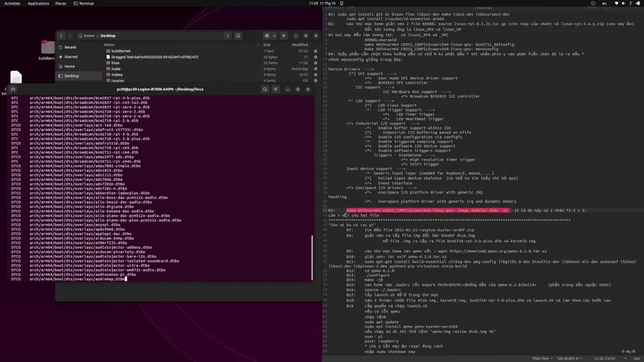The image size is (644, 362).
Task: Open Starred in Files sidebar
Action: (79, 57)
